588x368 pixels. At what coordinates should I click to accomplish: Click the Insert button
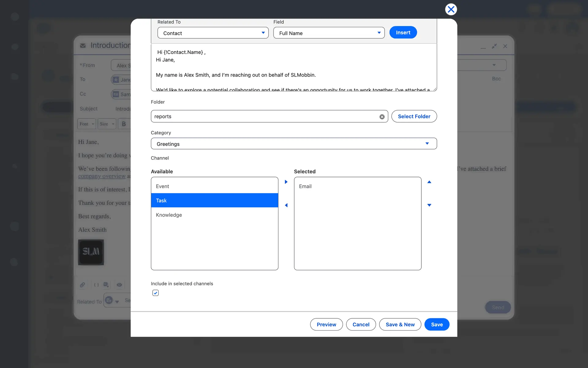coord(403,33)
